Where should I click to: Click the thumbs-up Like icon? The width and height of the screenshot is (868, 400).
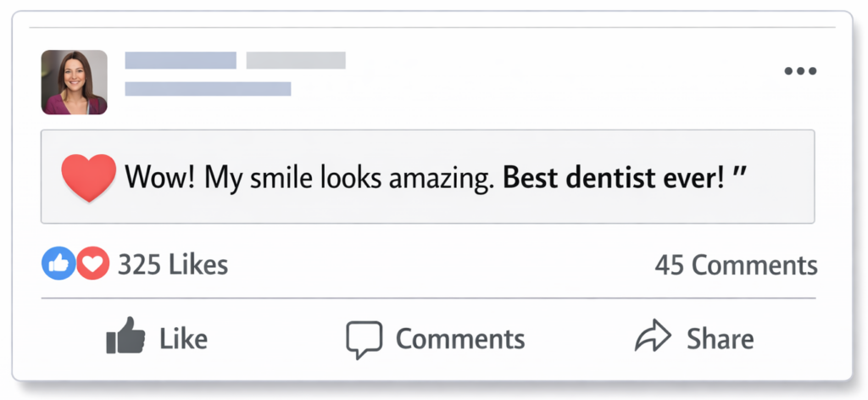(122, 337)
